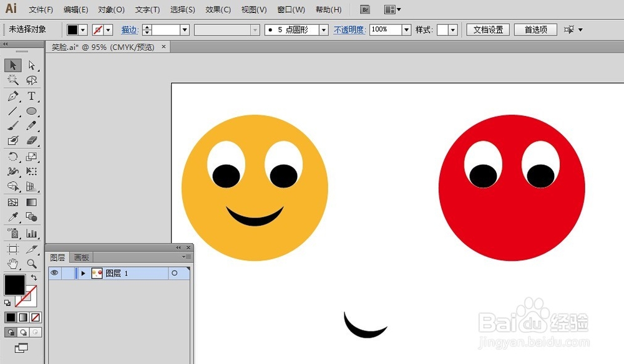
Task: Open the 点圆形 brush dropdown
Action: click(323, 30)
